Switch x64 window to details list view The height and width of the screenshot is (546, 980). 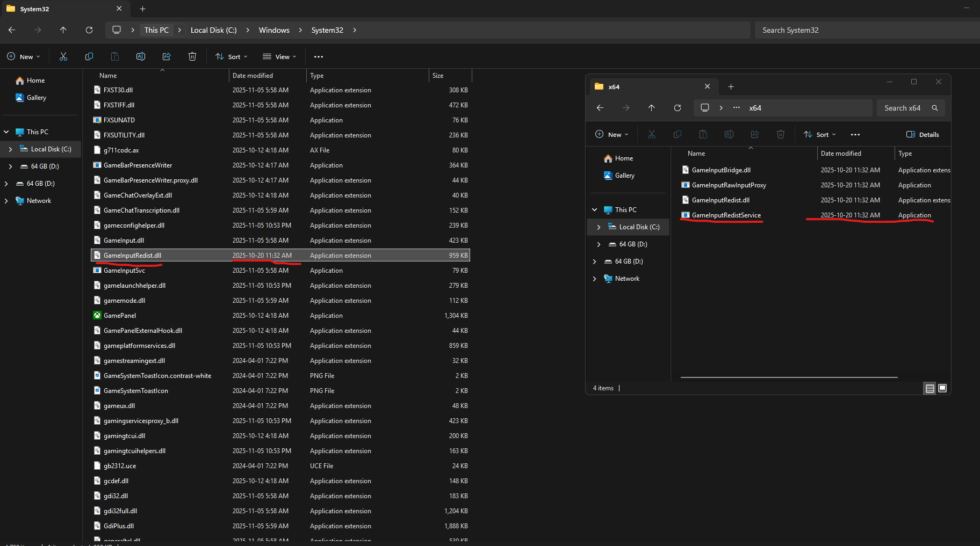pos(929,388)
